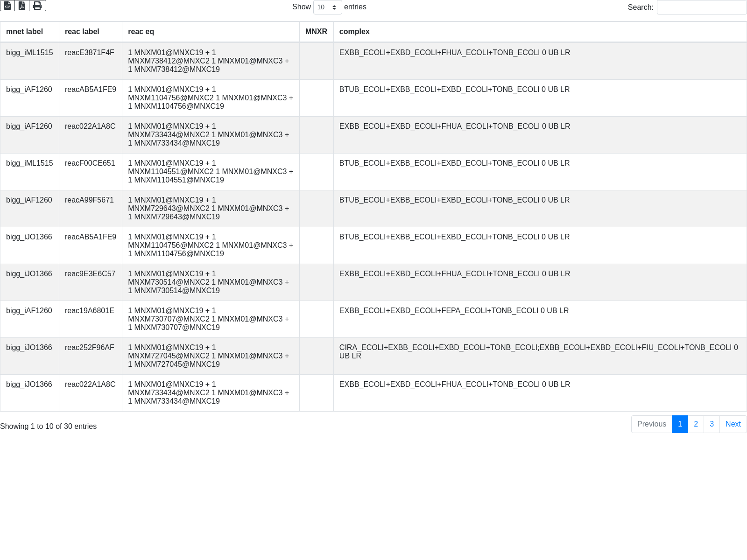Viewport: 747px width, 560px height.
Task: Sort by reac label column
Action: (x=82, y=32)
